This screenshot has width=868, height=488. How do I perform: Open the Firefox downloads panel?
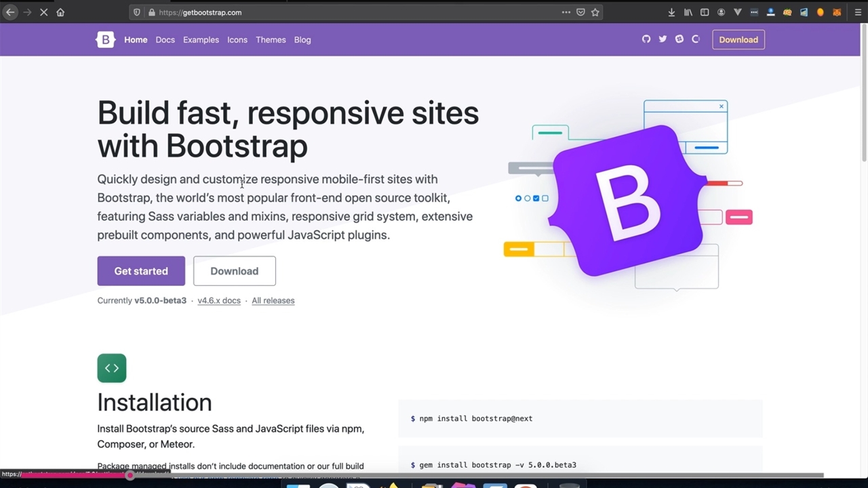(671, 12)
